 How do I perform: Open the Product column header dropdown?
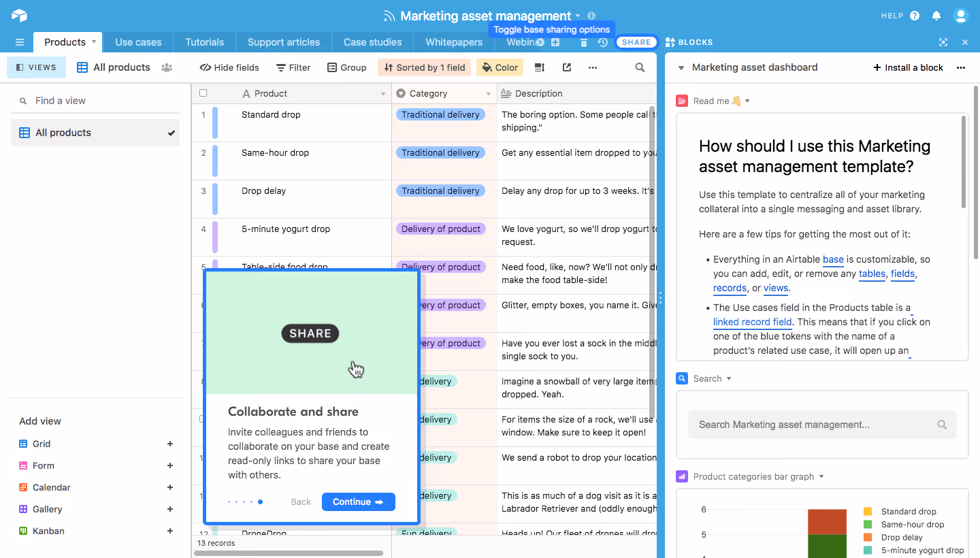point(383,94)
